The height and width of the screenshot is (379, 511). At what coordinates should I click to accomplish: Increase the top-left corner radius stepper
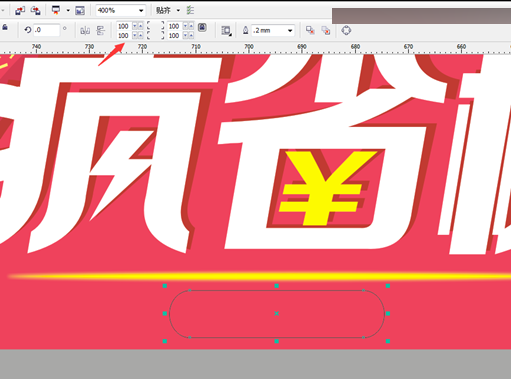(140, 26)
